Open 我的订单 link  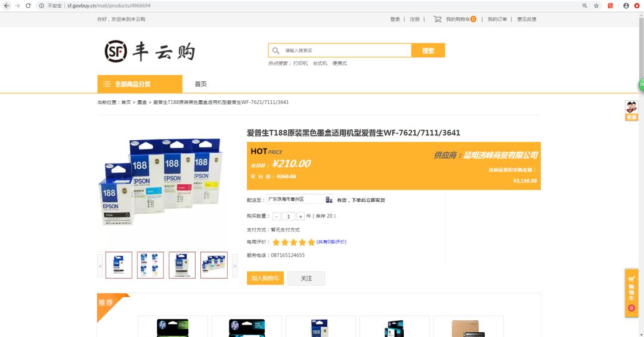click(497, 19)
